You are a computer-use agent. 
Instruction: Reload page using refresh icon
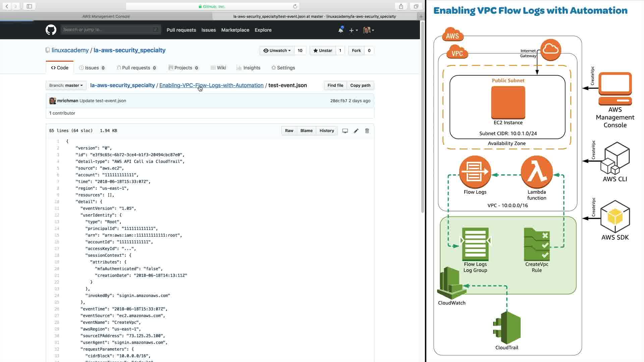(295, 6)
